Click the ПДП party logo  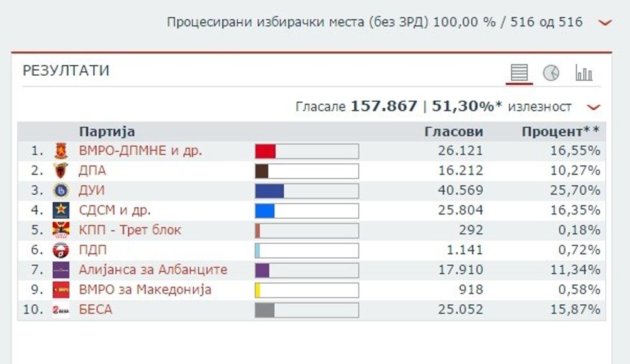pyautogui.click(x=60, y=250)
